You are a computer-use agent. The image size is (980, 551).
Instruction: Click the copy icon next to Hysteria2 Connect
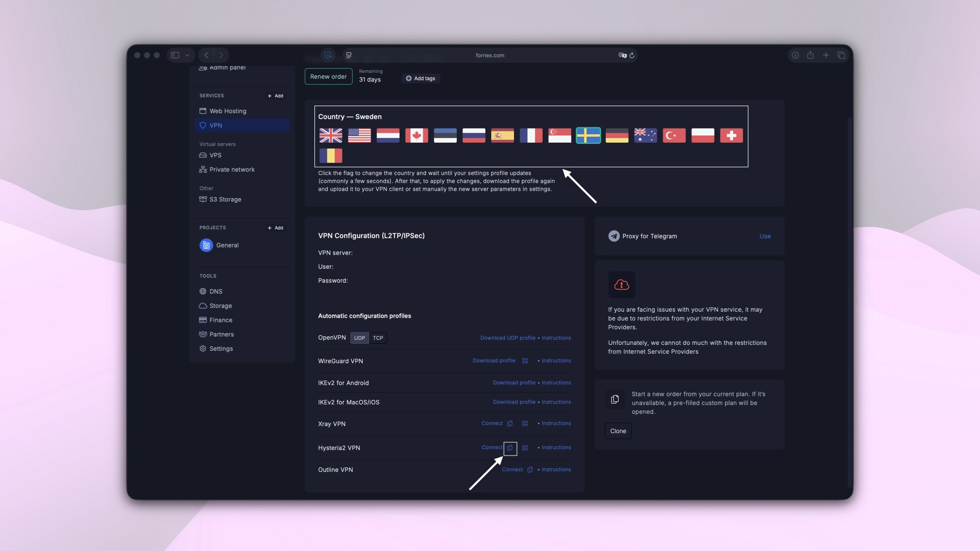click(510, 448)
